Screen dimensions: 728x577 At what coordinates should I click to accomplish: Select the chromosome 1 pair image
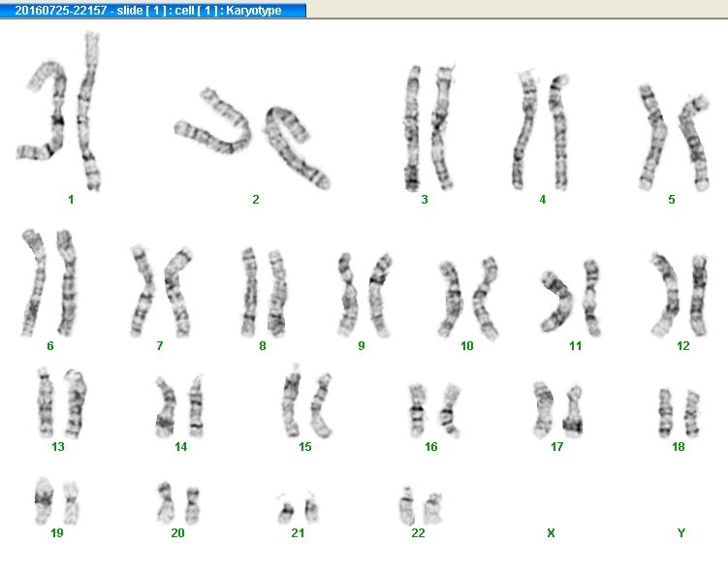pyautogui.click(x=59, y=111)
